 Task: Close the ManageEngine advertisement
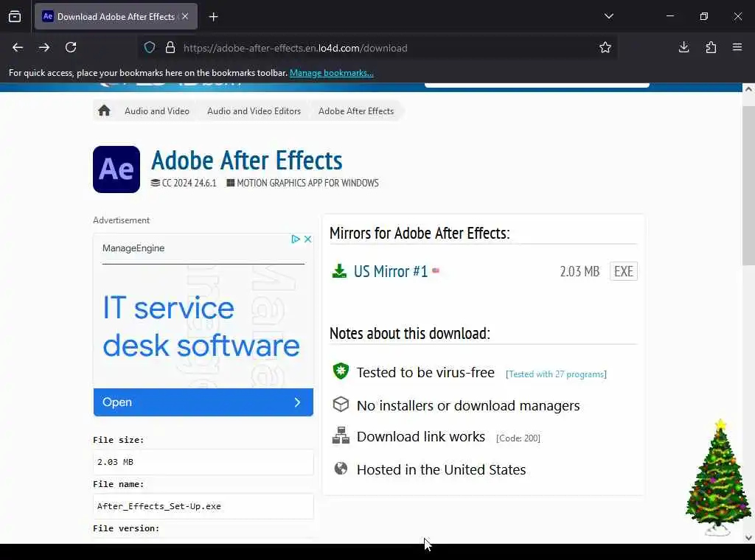coord(307,239)
